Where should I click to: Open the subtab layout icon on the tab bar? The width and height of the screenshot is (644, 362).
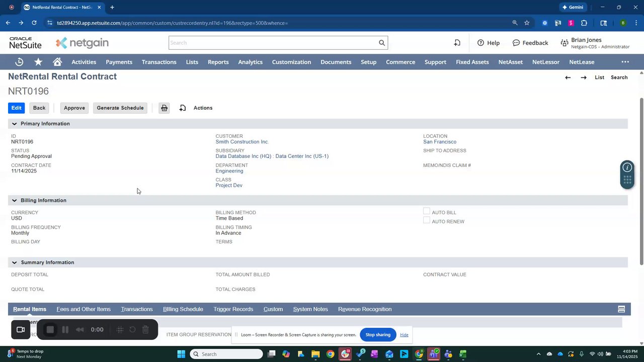point(621,309)
